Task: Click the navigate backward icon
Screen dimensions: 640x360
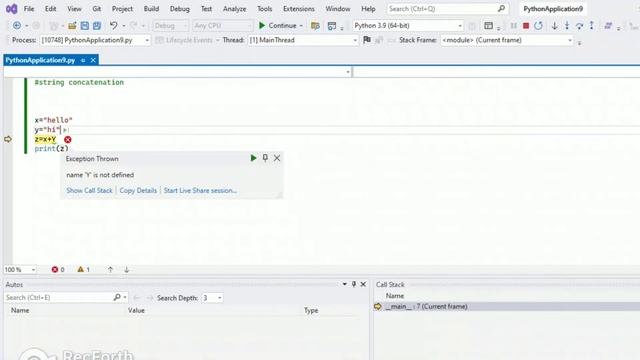Action: coord(17,26)
